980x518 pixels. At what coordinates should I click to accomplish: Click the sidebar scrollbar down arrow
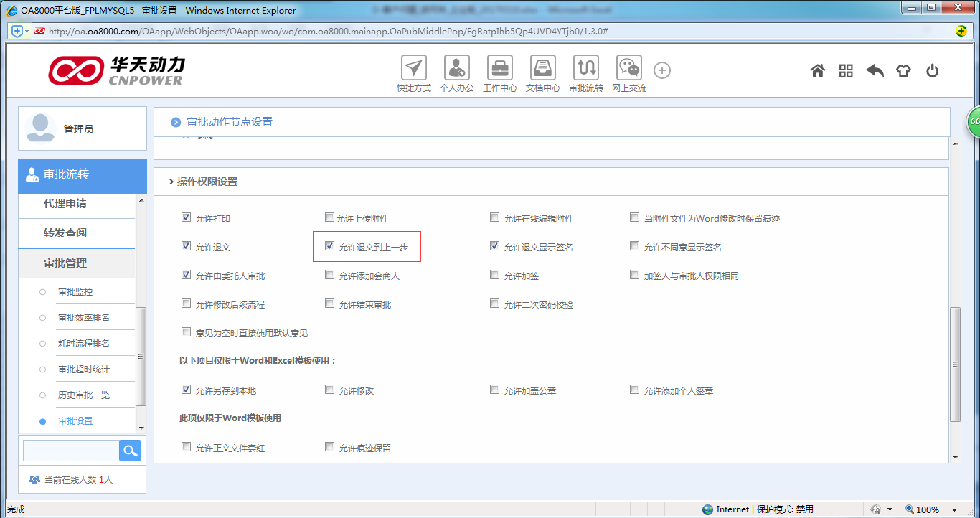141,428
